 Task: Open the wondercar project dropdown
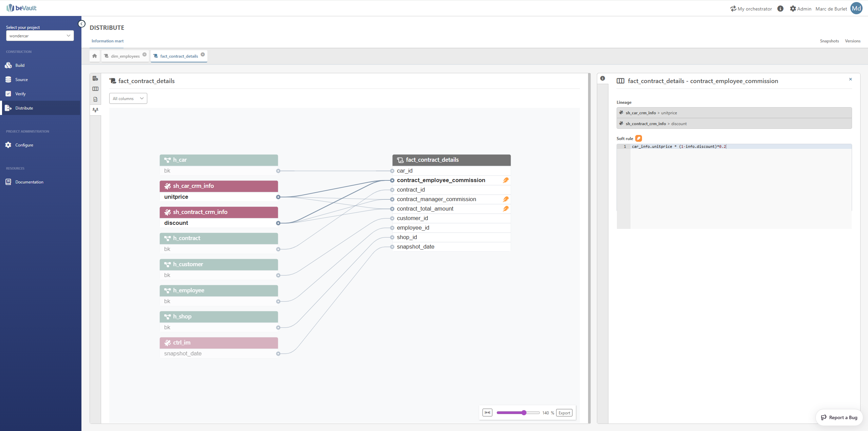click(x=40, y=36)
